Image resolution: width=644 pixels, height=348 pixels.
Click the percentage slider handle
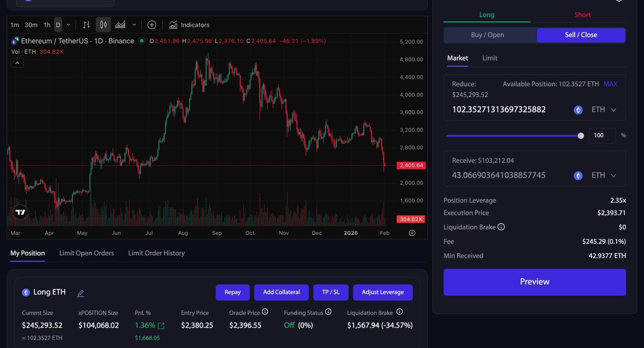click(581, 136)
